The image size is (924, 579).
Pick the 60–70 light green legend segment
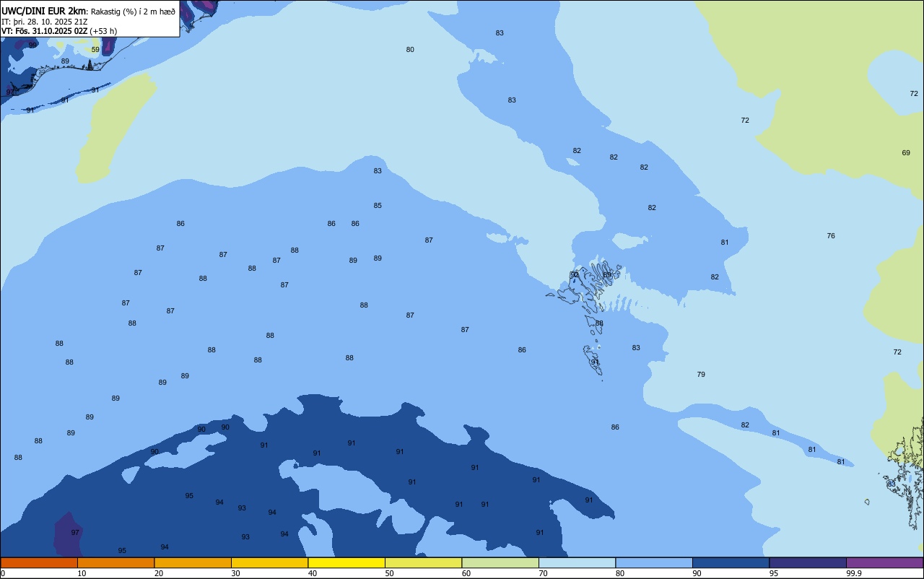coord(500,562)
